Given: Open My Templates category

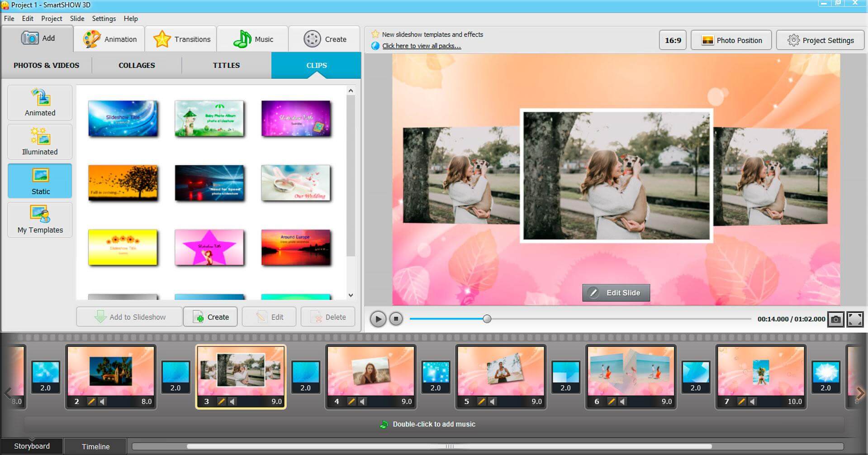Looking at the screenshot, I should (x=40, y=220).
